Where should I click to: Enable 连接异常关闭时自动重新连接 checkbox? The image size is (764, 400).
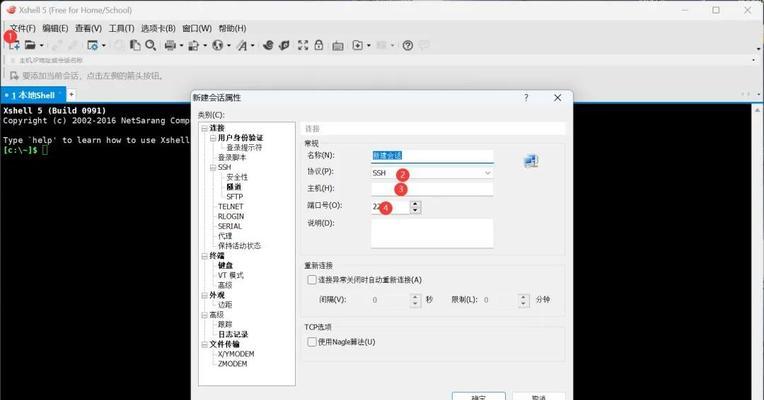(312, 280)
